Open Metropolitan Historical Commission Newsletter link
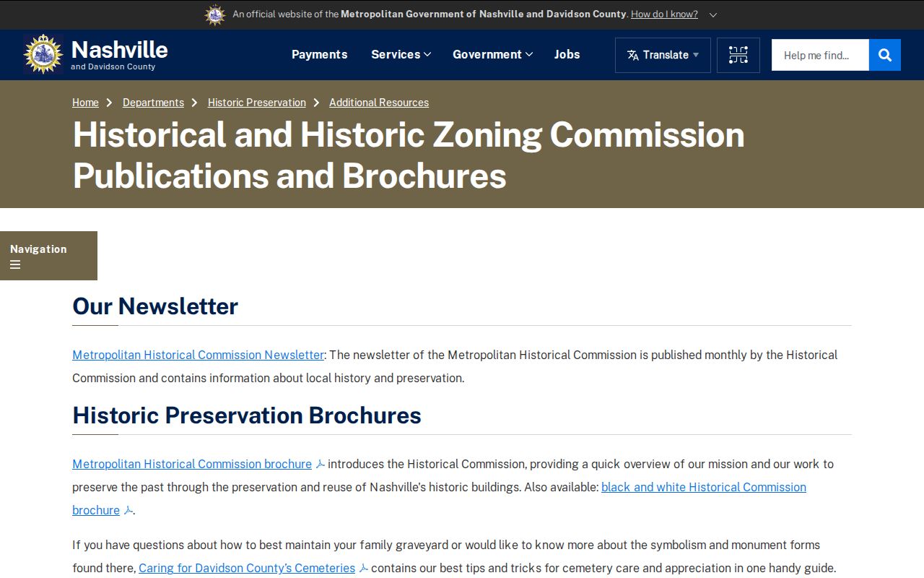This screenshot has width=924, height=578. (198, 355)
